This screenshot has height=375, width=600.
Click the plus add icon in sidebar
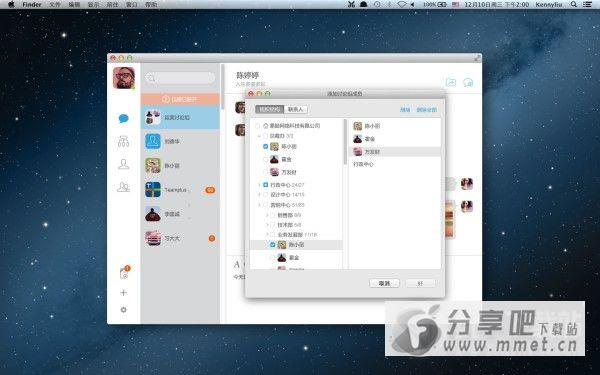click(x=123, y=293)
